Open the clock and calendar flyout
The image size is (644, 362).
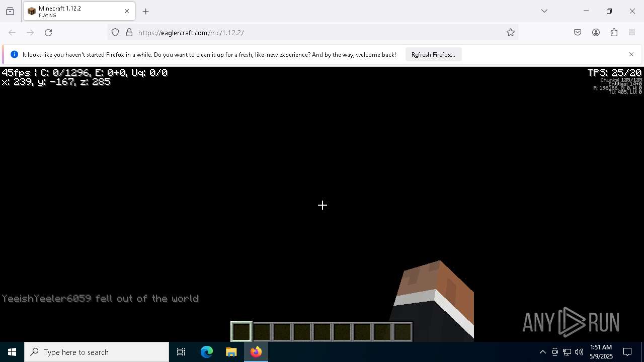(x=601, y=352)
